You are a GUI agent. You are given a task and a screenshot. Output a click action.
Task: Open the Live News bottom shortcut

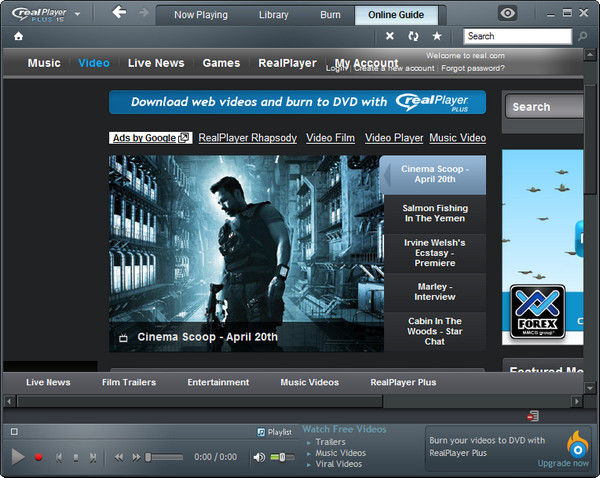[x=48, y=382]
